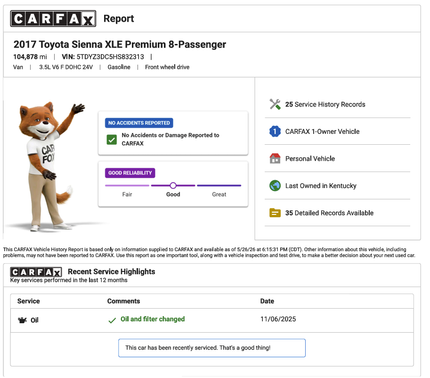Click the green checkmark beside Oil and filter changed
430x378 pixels.
click(112, 320)
